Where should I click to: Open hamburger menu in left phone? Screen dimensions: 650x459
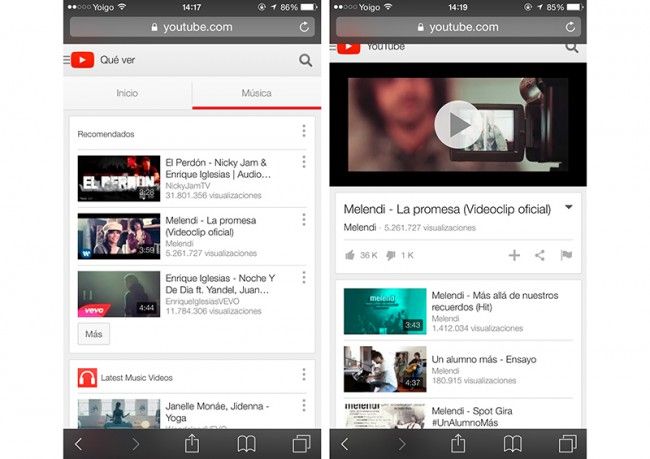[66, 60]
